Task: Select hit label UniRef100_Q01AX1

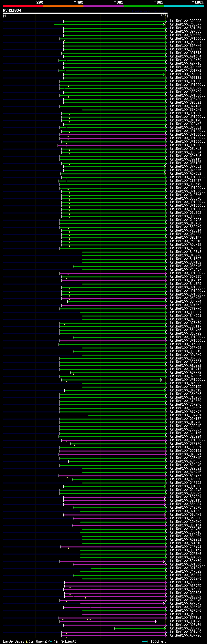Action: (x=186, y=71)
